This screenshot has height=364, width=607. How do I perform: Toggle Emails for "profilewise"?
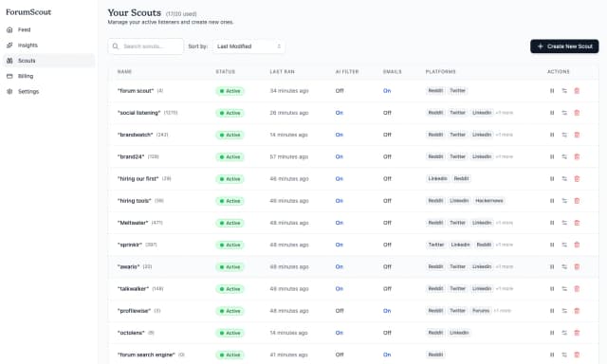coord(387,311)
